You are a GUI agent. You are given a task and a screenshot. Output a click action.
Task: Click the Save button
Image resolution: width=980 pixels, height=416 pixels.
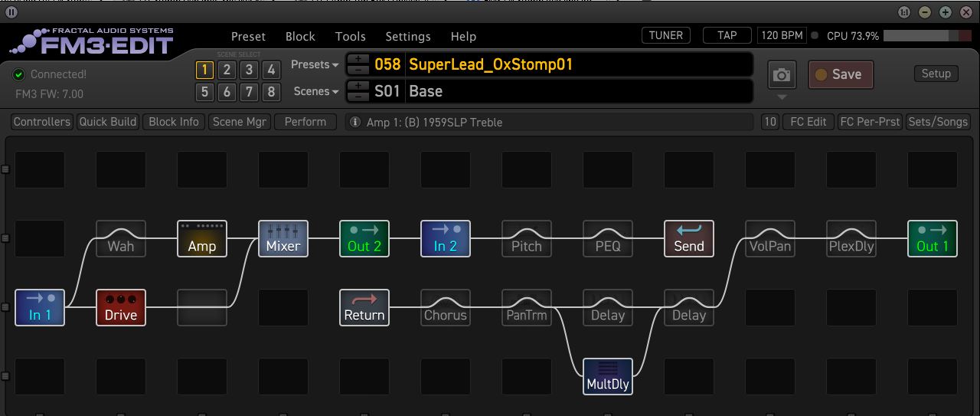pos(841,74)
